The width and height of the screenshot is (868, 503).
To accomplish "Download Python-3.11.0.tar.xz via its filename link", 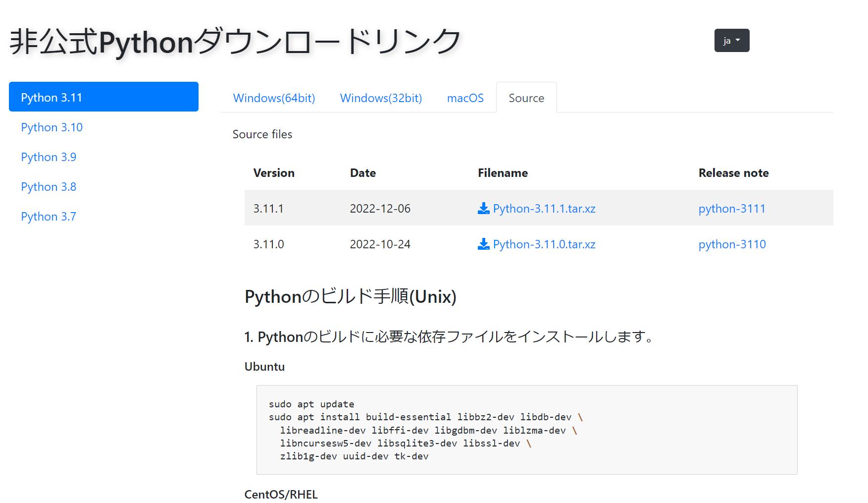I will (x=544, y=244).
